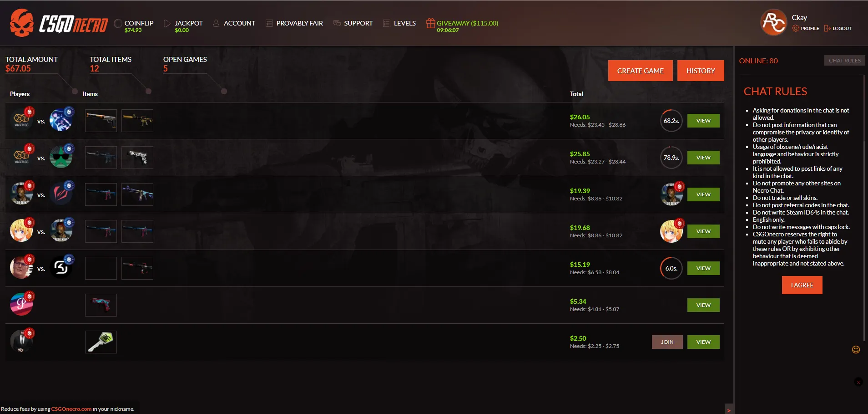Screen dimensions: 868x414
Task: Click the Account person icon
Action: coord(216,23)
